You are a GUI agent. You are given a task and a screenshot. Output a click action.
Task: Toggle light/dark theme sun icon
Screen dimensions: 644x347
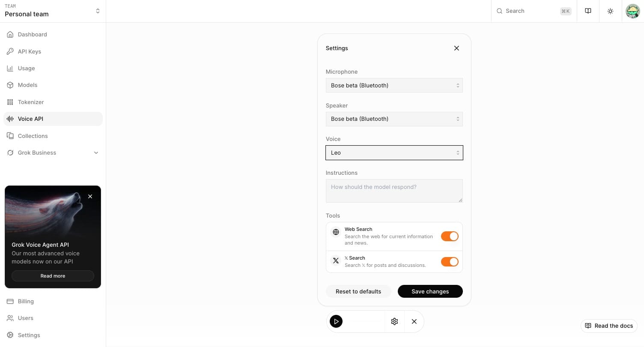tap(610, 11)
